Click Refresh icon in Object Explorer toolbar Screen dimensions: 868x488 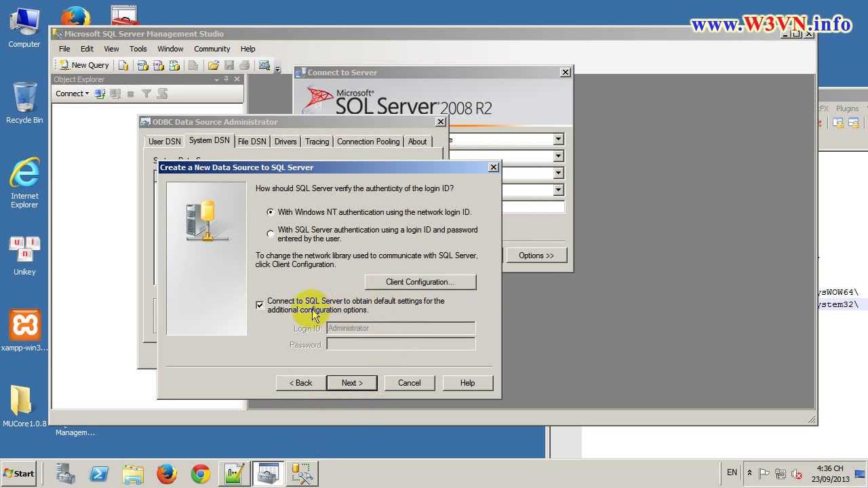coord(162,94)
